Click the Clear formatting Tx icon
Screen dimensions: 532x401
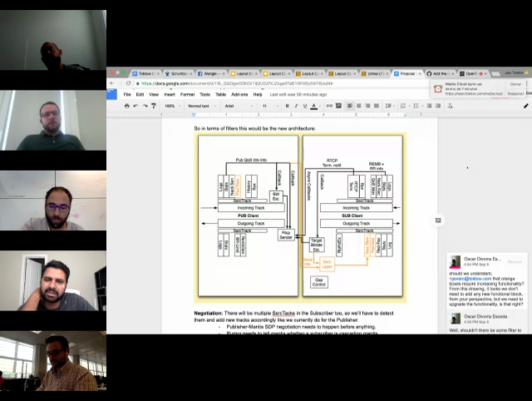click(x=450, y=106)
